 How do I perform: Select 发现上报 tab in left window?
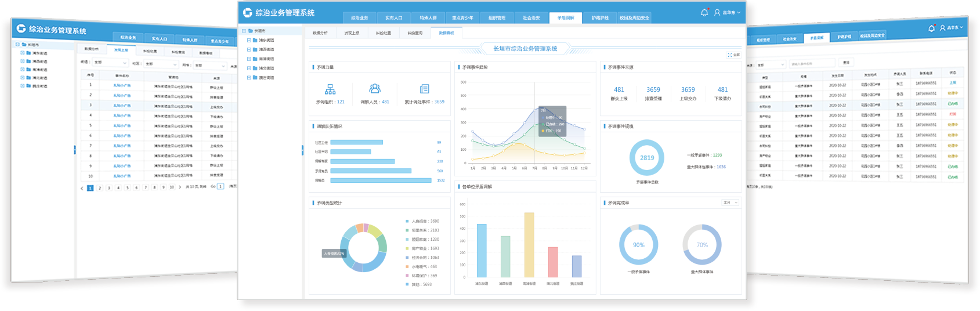[121, 50]
